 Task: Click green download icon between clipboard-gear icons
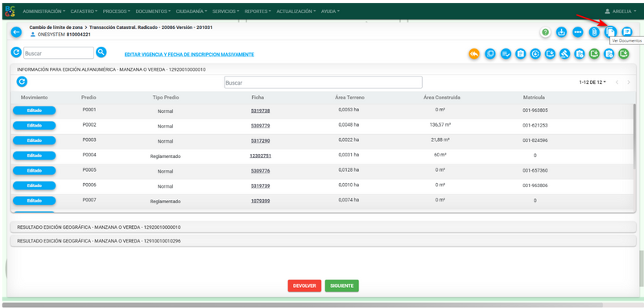594,53
